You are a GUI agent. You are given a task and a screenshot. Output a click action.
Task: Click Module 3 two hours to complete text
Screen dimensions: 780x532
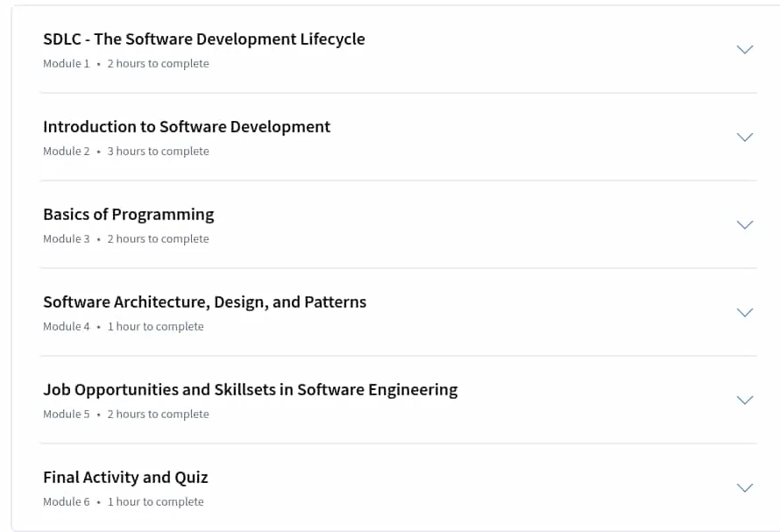click(126, 239)
